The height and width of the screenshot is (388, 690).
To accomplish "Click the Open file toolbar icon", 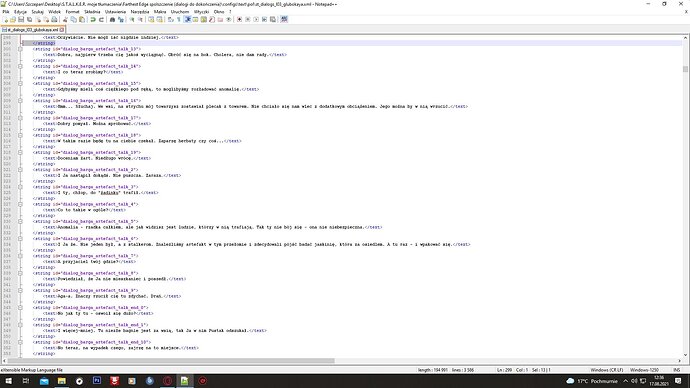I will (13, 20).
